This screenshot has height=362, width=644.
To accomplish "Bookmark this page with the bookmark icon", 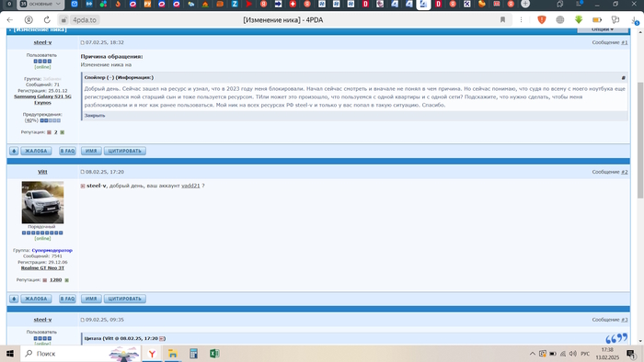I will (502, 19).
